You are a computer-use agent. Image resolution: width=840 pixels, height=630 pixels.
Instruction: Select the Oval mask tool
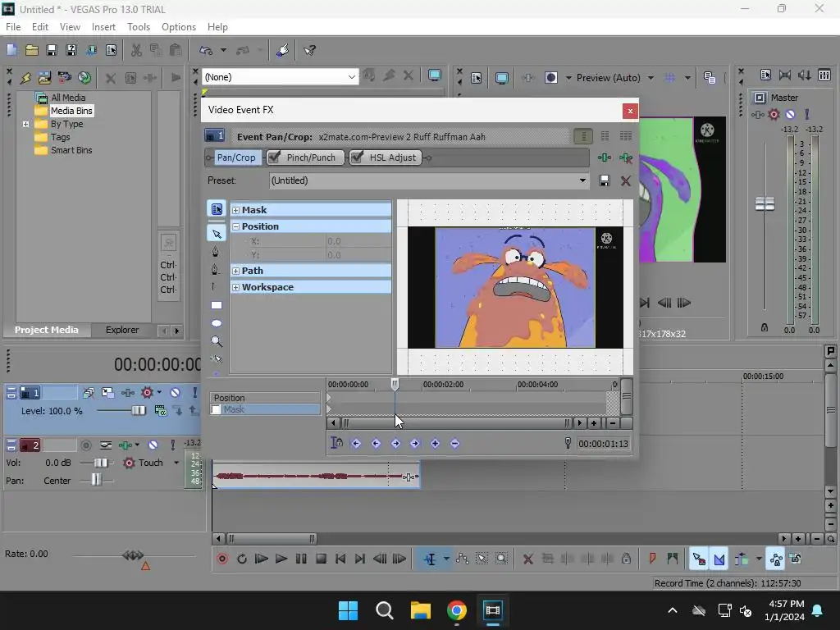pyautogui.click(x=217, y=323)
